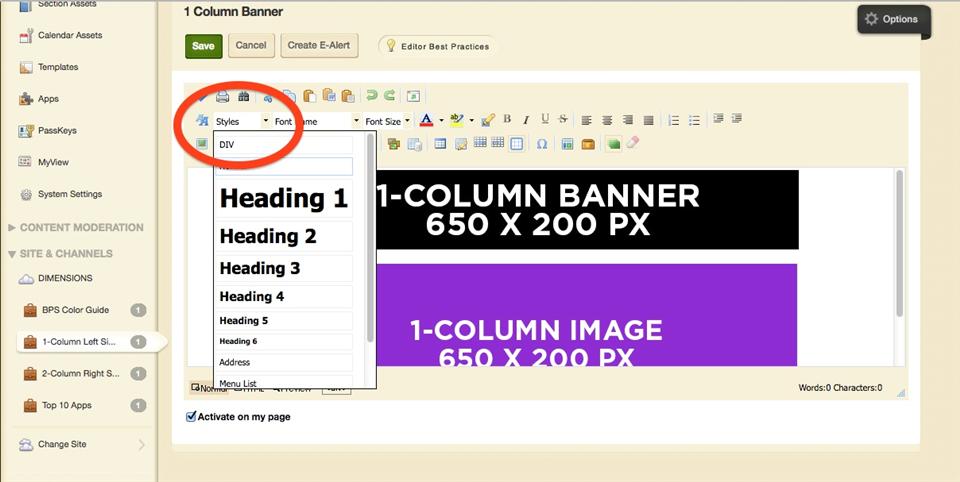Click the Apply CSS Class icon beside Styles

[x=202, y=121]
